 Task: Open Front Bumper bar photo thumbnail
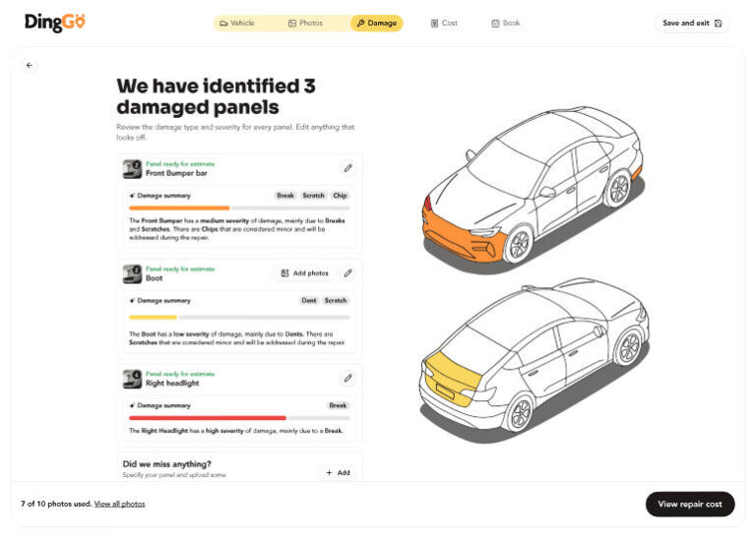[x=132, y=169]
